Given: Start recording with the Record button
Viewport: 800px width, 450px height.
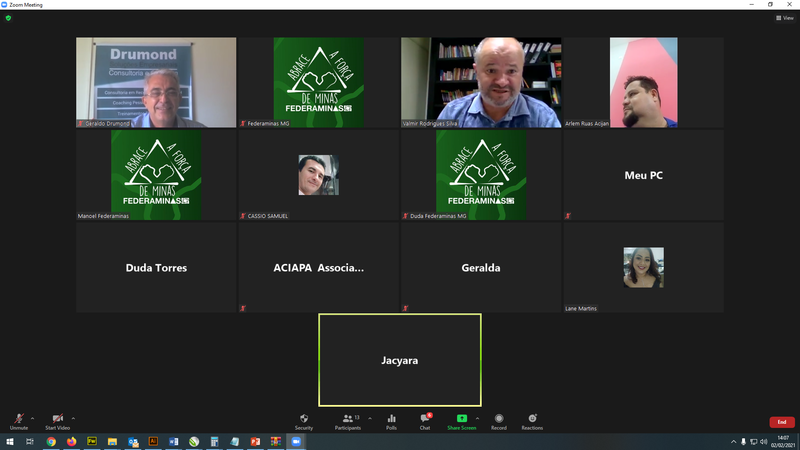Looking at the screenshot, I should pos(498,420).
